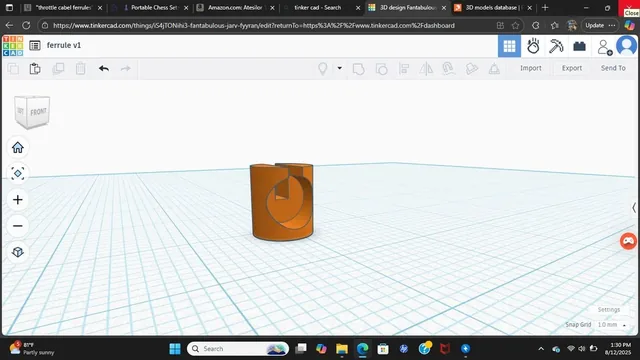Viewport: 640px width, 360px height.
Task: Toggle orthographic/perspective view cube icon
Action: click(x=18, y=252)
